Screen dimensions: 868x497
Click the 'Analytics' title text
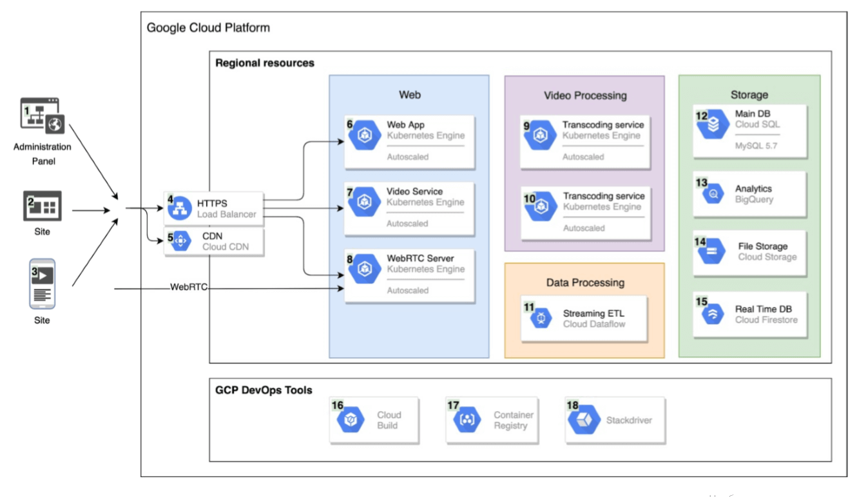point(753,189)
